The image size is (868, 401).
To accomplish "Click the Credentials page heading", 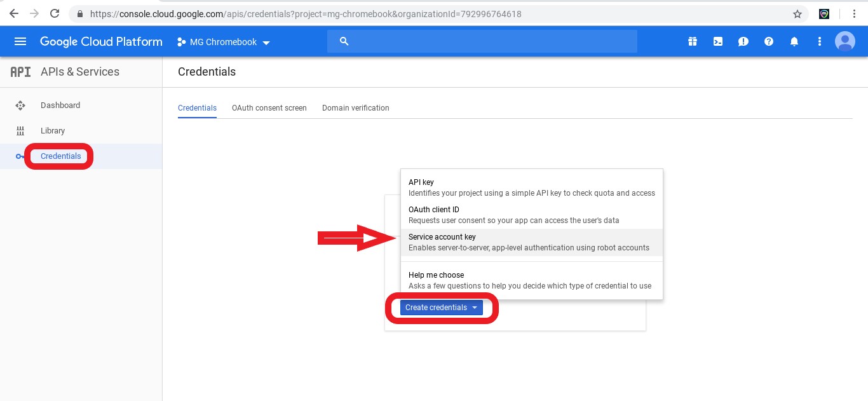I will 207,72.
